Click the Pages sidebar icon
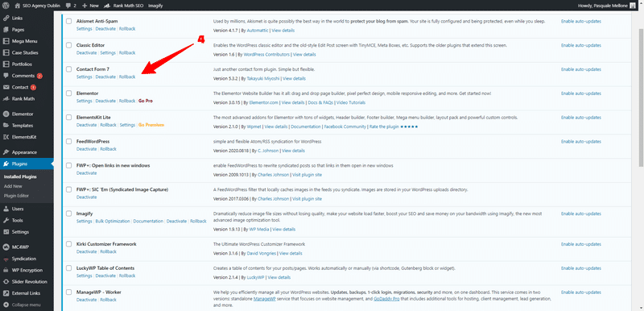The image size is (644, 311). [6, 30]
